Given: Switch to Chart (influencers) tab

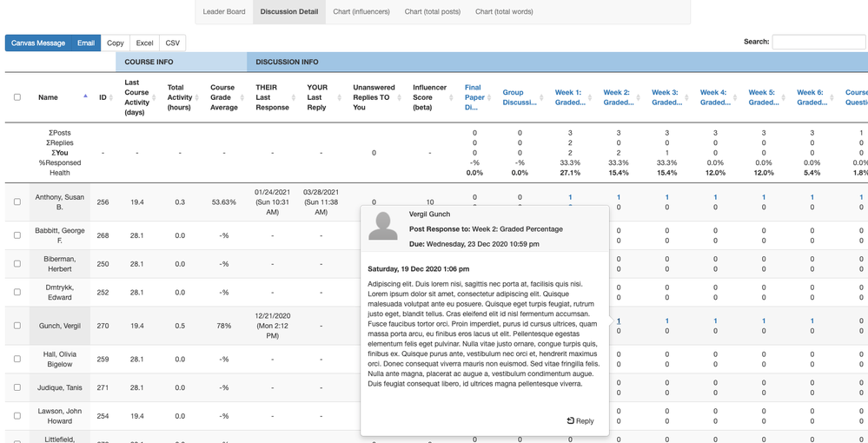Looking at the screenshot, I should tap(361, 11).
